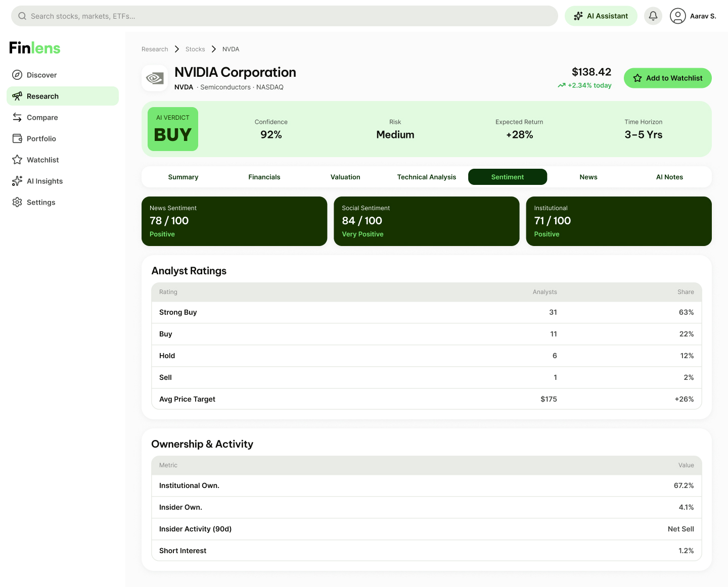Focus the search stocks input field

click(x=285, y=16)
